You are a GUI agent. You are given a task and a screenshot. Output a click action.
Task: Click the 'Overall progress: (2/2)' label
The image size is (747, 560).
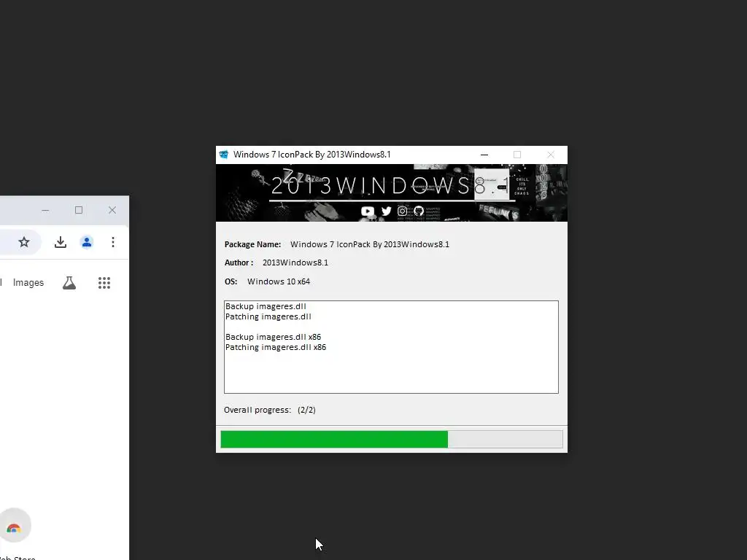[x=270, y=410]
